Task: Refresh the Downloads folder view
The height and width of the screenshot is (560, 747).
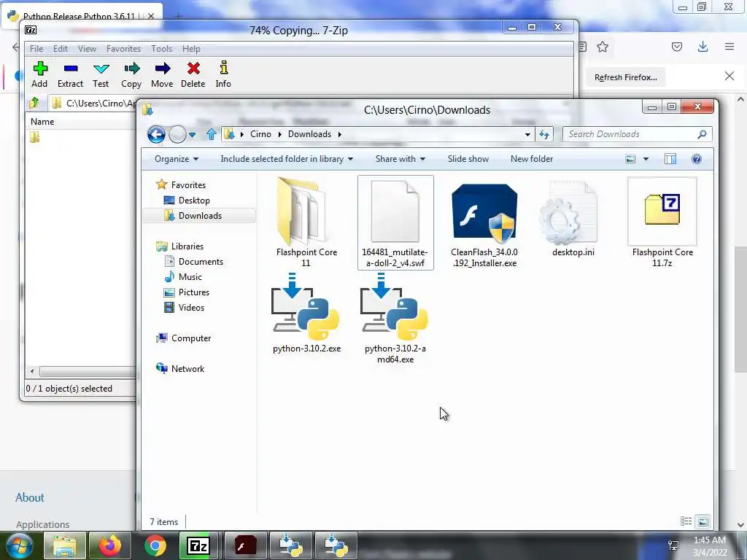Action: coord(544,134)
